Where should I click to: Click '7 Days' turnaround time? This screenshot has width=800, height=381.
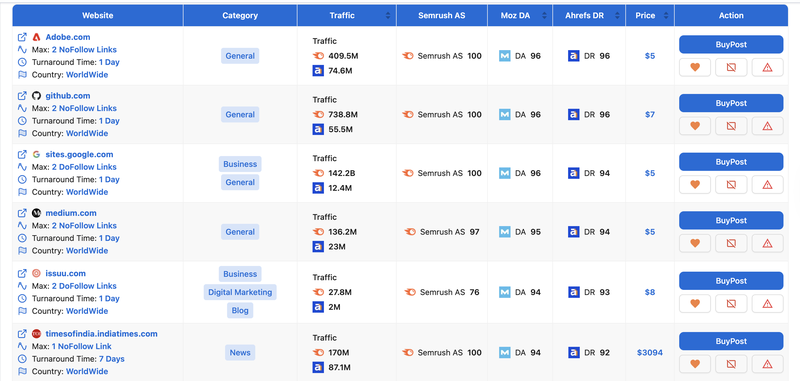point(112,359)
